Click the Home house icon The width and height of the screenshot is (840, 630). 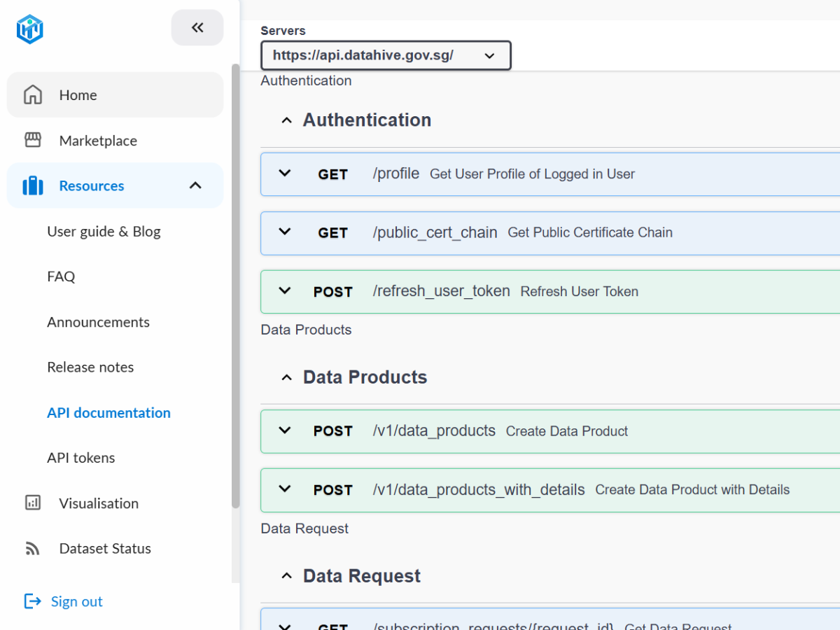[33, 94]
